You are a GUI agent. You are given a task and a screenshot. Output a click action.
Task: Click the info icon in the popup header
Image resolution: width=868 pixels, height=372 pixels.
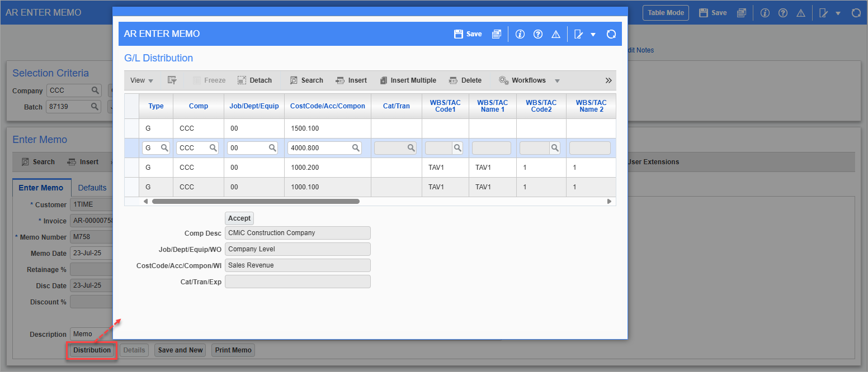520,34
